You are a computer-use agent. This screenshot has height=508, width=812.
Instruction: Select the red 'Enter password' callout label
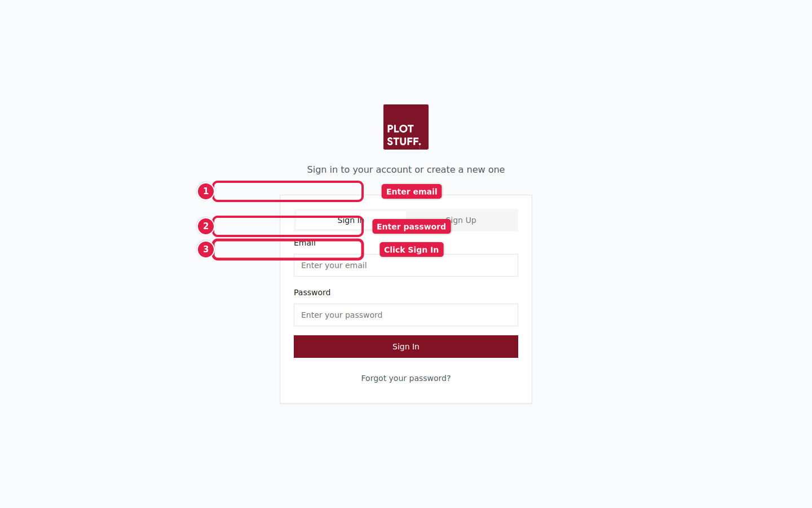[x=411, y=227]
